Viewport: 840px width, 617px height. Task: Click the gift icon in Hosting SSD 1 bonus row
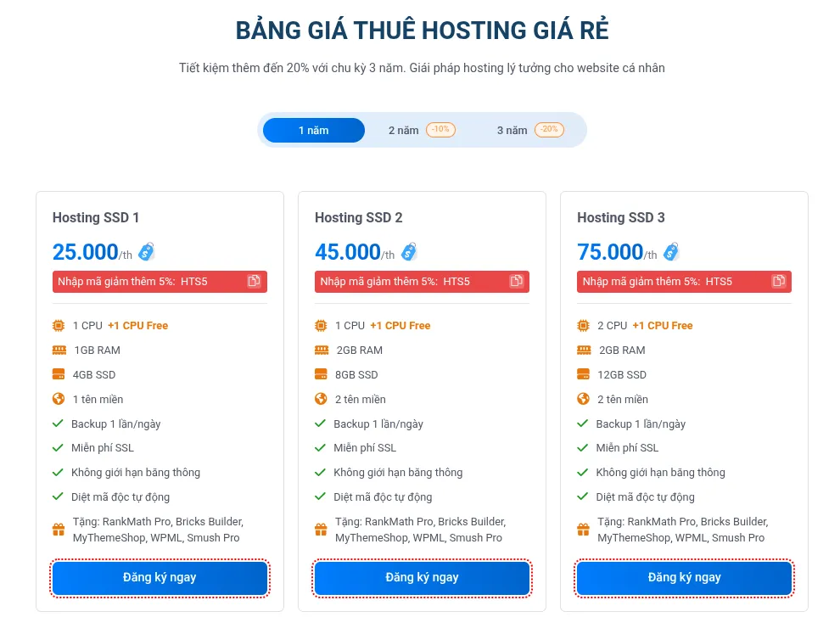59,529
